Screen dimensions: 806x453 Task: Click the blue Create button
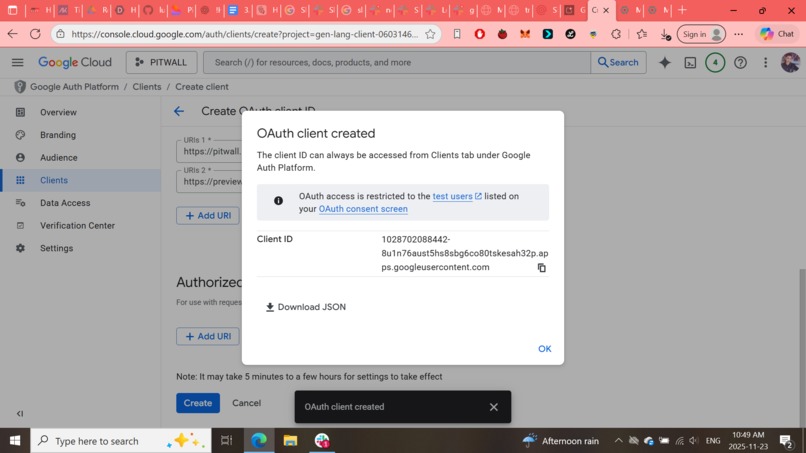pyautogui.click(x=198, y=403)
